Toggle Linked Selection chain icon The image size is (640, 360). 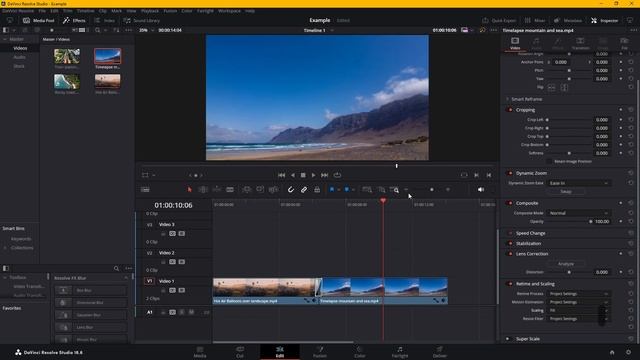click(304, 189)
